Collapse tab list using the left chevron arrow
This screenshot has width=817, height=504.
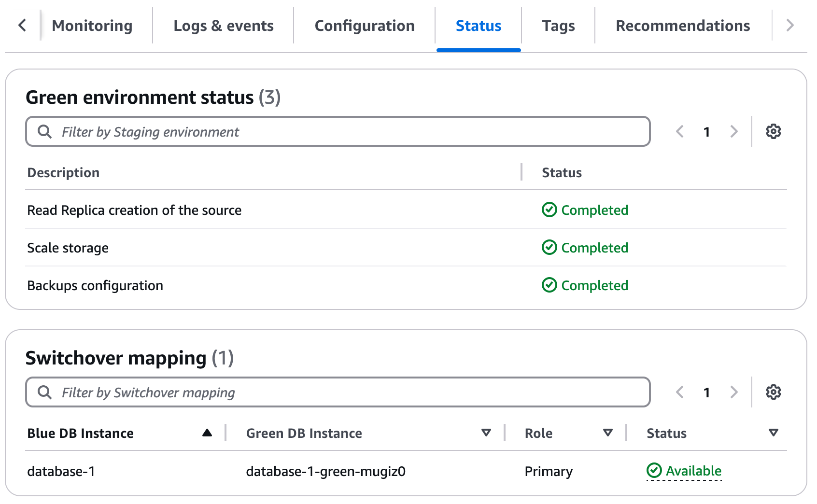pos(22,25)
